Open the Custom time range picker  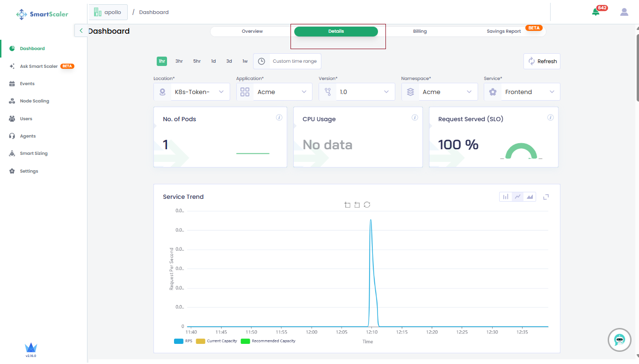(287, 61)
